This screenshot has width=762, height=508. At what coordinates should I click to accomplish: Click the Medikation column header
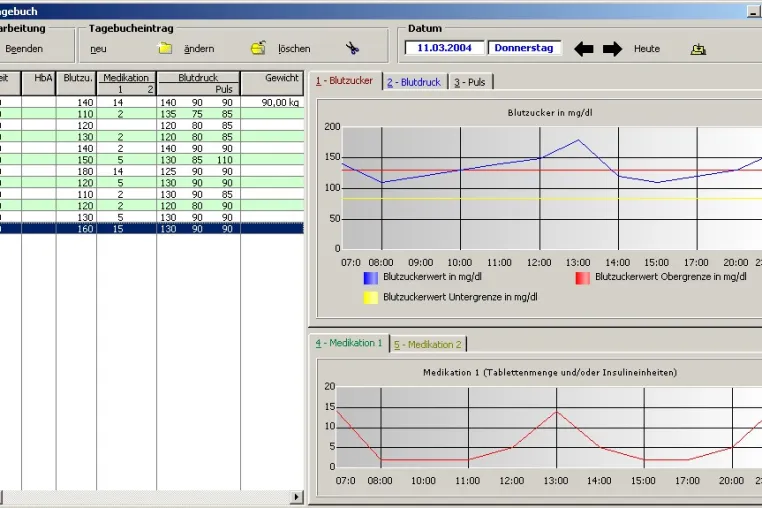(126, 77)
